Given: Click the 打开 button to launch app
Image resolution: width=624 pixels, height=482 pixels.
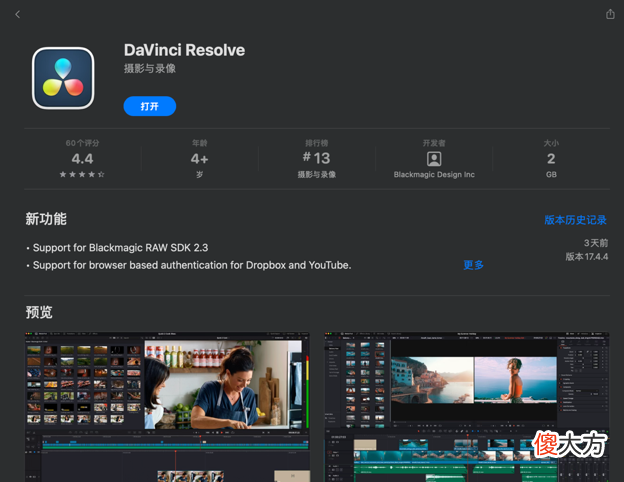Looking at the screenshot, I should 150,106.
